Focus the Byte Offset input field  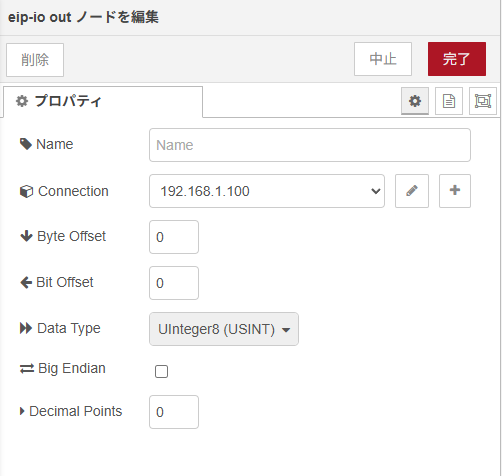174,237
